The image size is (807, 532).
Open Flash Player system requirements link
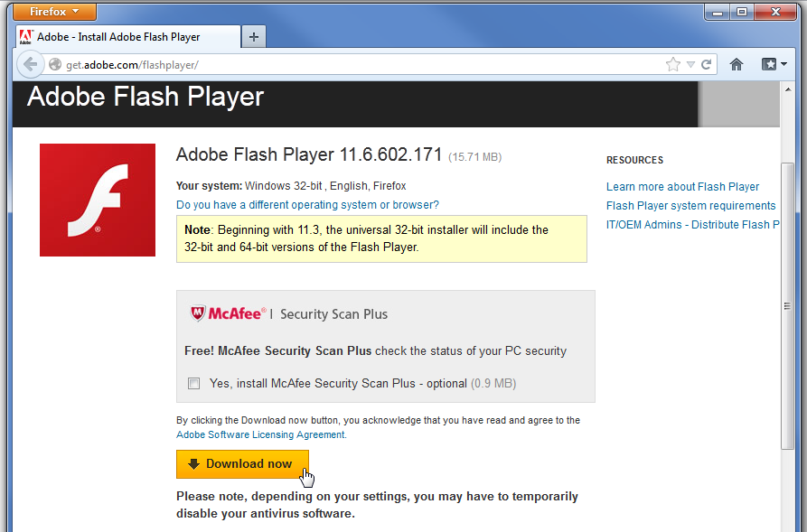click(690, 206)
